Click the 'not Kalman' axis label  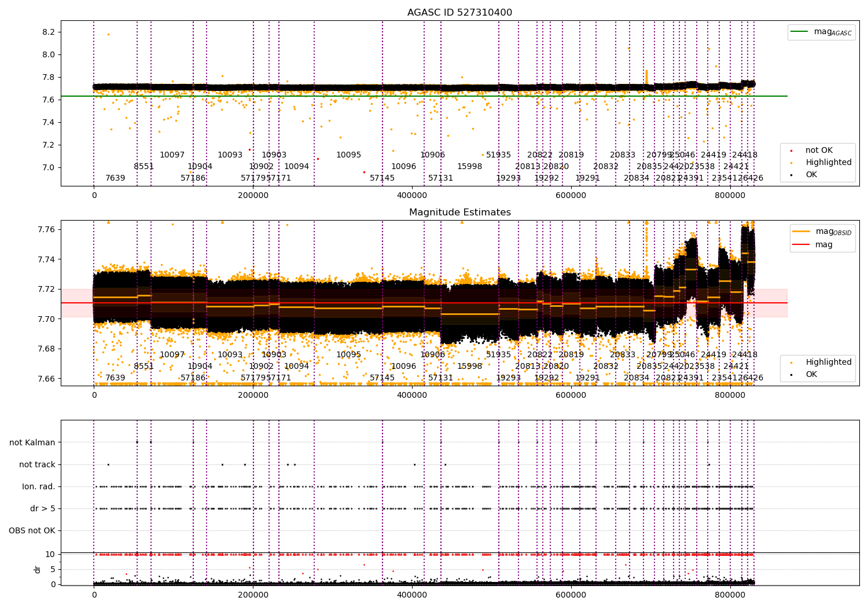[32, 442]
